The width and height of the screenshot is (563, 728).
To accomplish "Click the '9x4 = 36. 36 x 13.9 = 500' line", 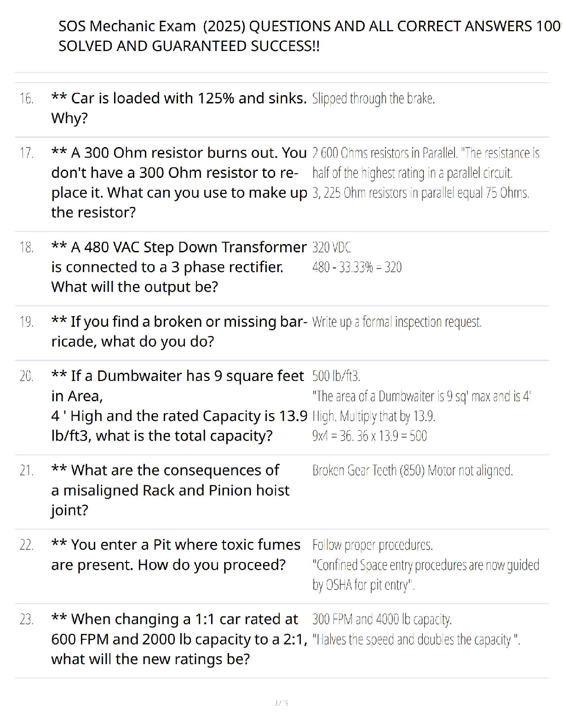I will [369, 436].
